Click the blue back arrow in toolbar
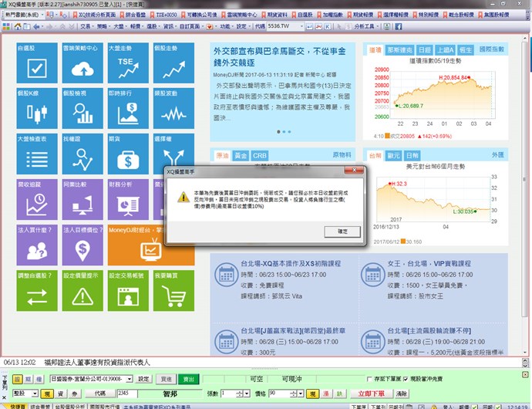This screenshot has height=409, width=532. pos(36,26)
